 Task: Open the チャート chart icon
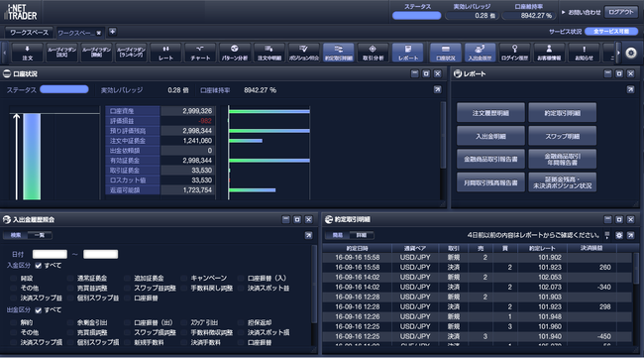click(200, 53)
